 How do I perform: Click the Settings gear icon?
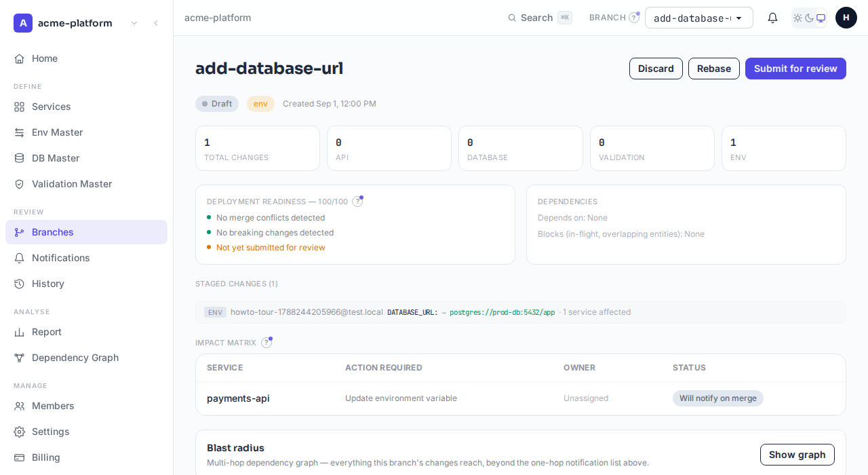(x=19, y=432)
